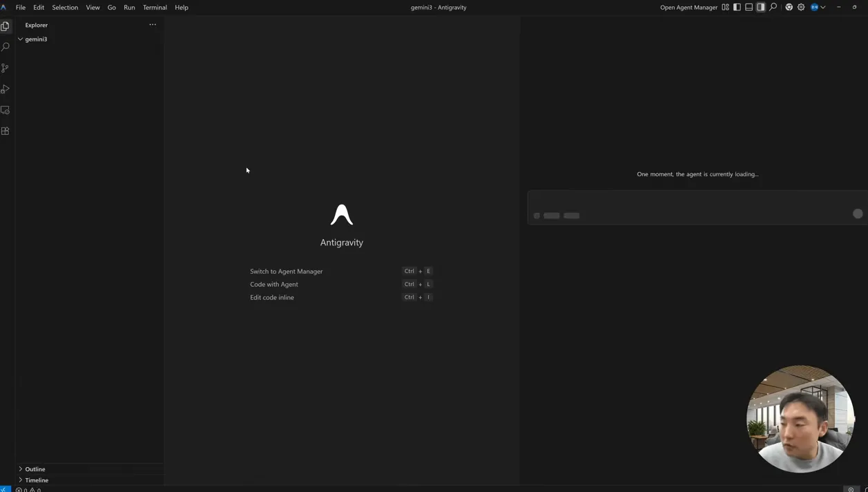Click the agent chat input box
This screenshot has width=868, height=492.
point(697,207)
